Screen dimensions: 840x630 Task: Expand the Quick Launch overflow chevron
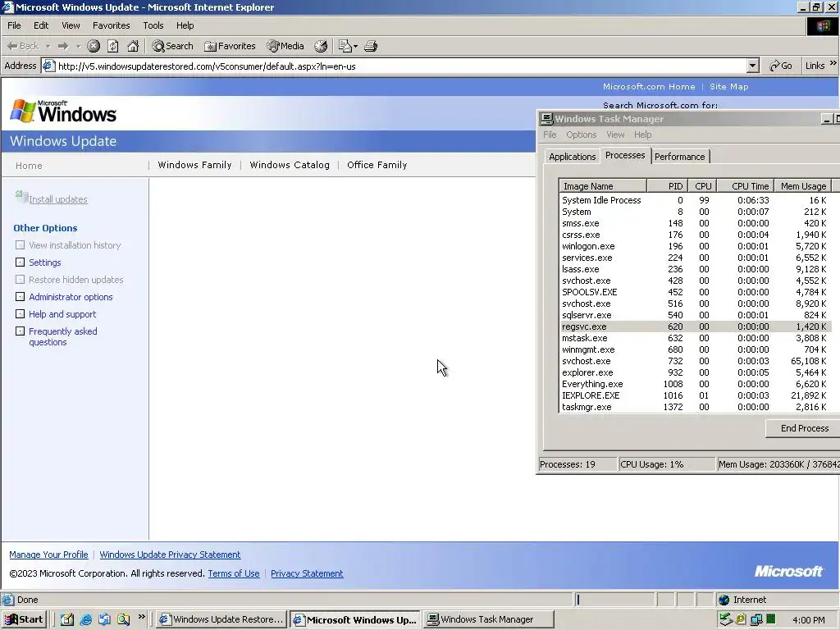click(x=141, y=617)
